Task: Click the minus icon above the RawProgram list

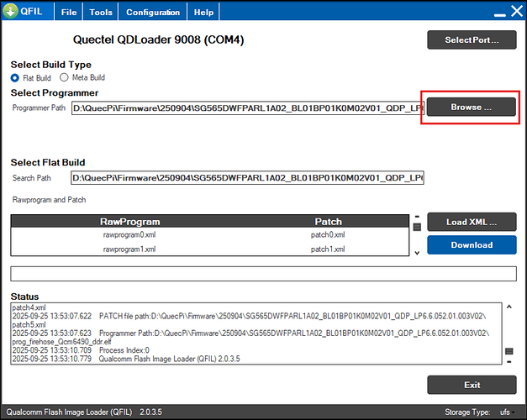Action: (417, 217)
